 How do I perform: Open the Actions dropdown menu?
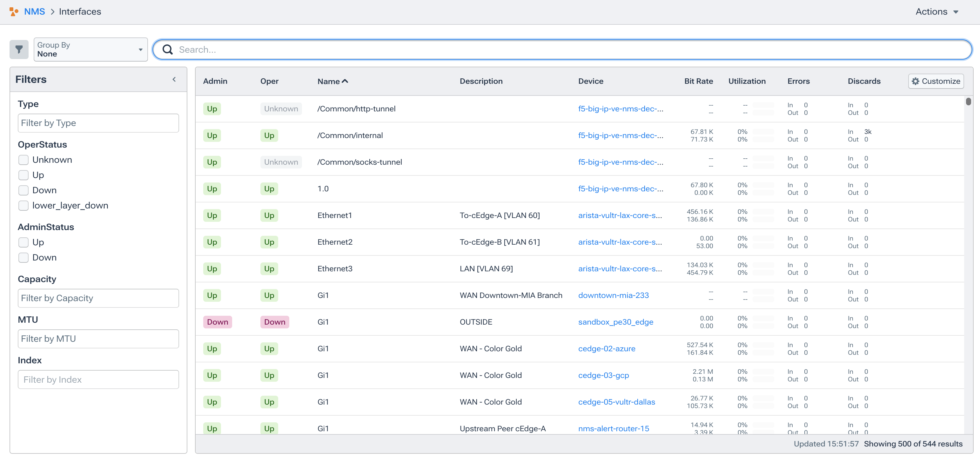click(x=936, y=12)
